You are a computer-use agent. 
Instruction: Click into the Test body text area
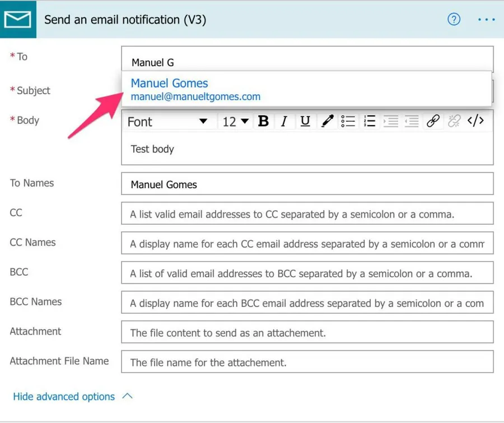point(307,150)
